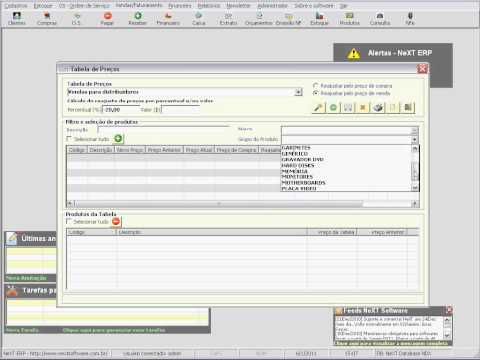This screenshot has width=480, height=360.
Task: Open the Financeiro toolbar icon
Action: click(168, 19)
